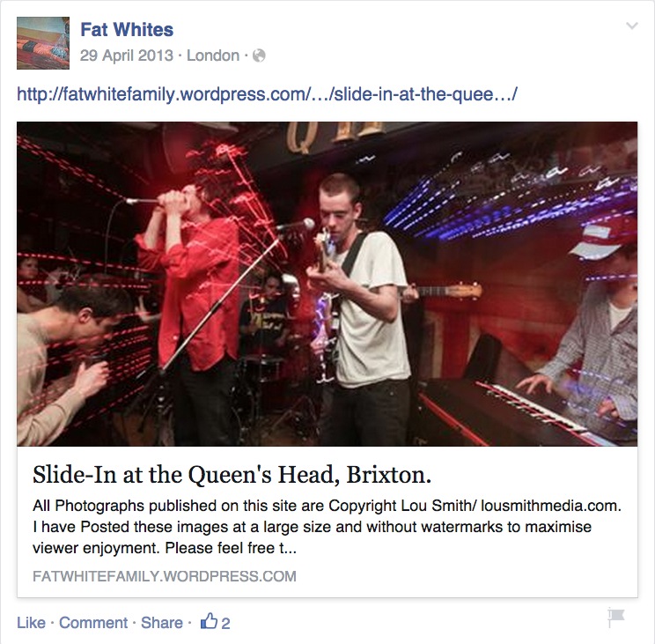Click the band concert photo preview
The height and width of the screenshot is (644, 655).
tap(327, 284)
